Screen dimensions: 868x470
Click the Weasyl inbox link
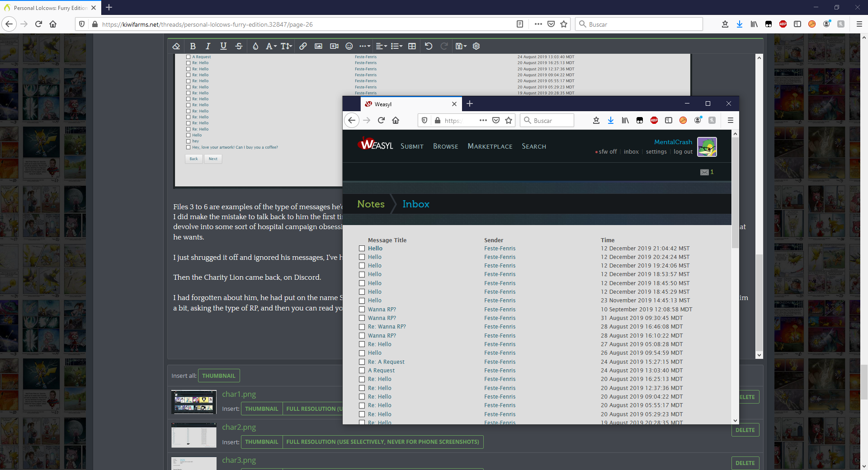631,152
